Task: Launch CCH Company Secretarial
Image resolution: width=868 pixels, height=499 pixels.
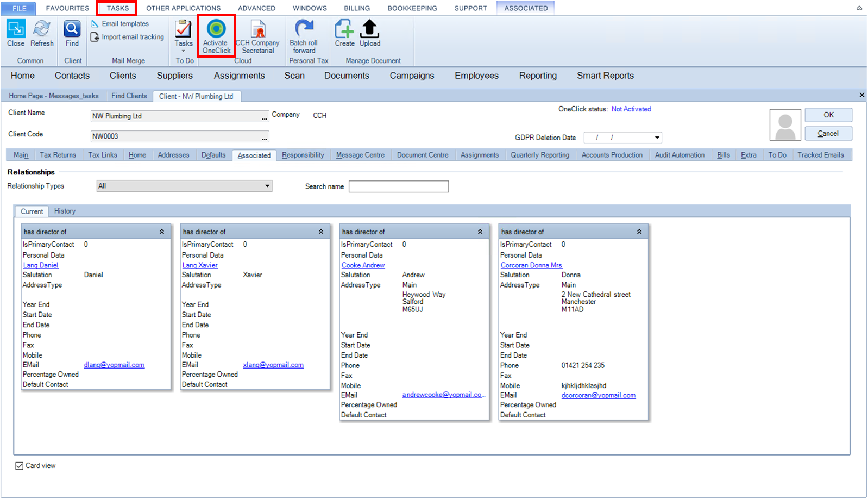Action: tap(257, 36)
